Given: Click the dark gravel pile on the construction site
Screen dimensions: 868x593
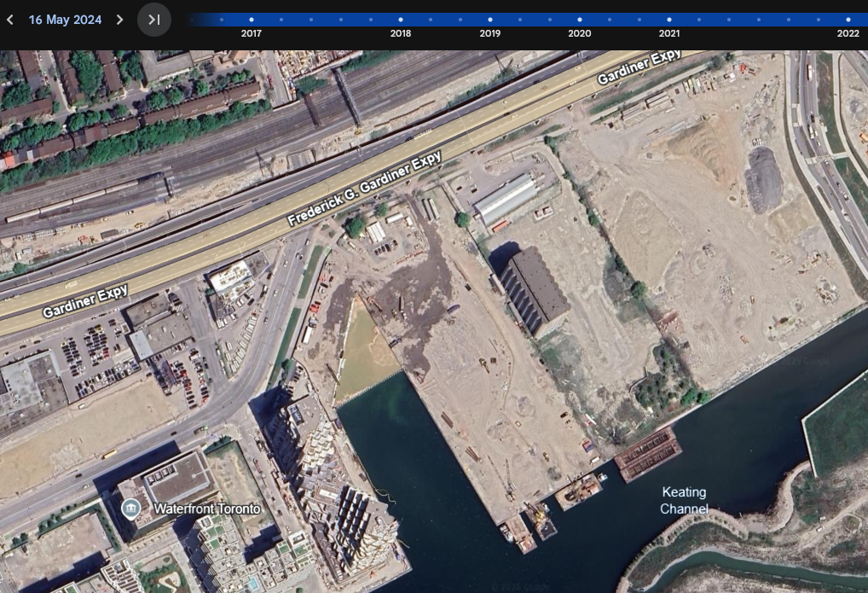Looking at the screenshot, I should click(x=763, y=179).
